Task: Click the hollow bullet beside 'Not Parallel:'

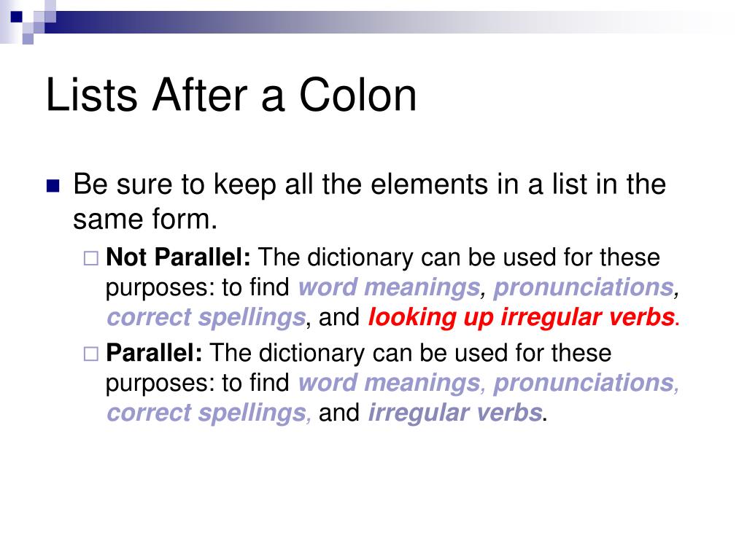Action: (x=91, y=259)
